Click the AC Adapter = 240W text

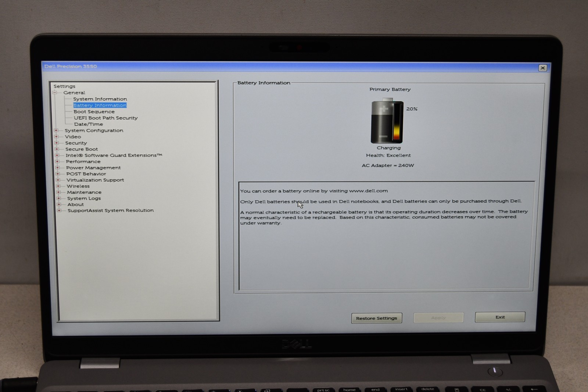click(x=388, y=165)
